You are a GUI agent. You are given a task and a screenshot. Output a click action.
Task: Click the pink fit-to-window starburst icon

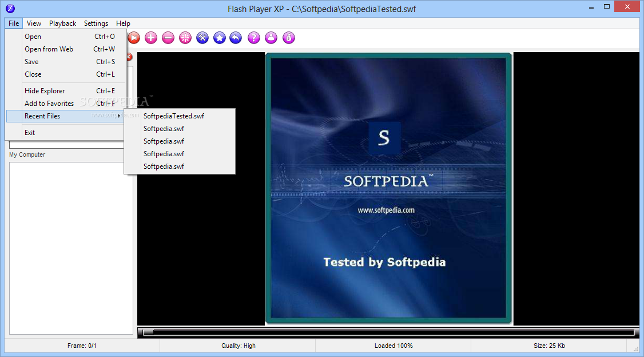coord(185,38)
